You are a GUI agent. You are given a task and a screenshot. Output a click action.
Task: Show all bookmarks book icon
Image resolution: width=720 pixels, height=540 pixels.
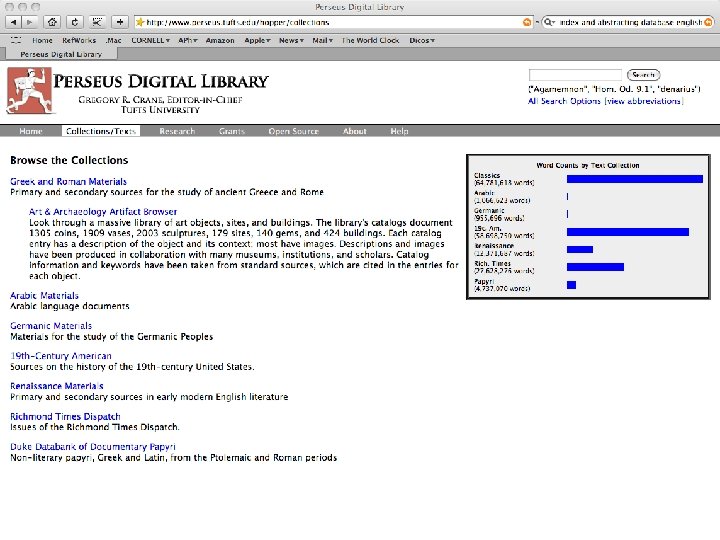(16, 40)
